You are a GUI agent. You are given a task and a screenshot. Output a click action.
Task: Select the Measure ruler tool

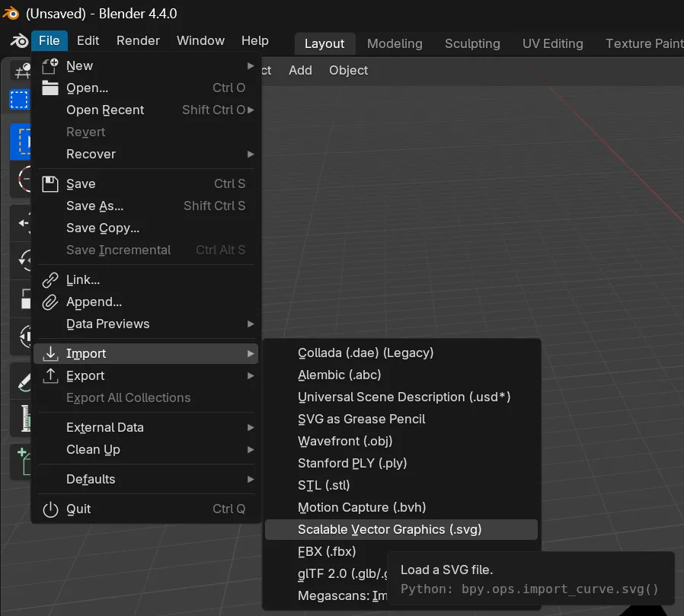19,417
